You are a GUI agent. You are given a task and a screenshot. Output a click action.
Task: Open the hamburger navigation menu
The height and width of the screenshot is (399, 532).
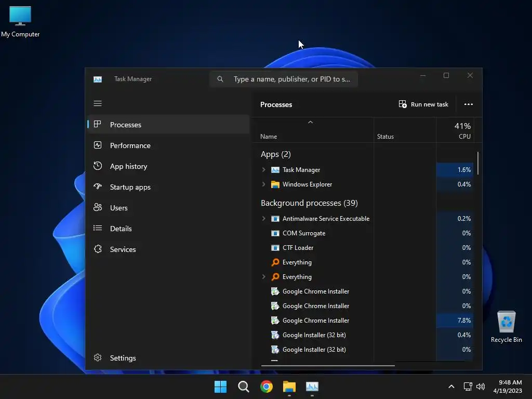pyautogui.click(x=98, y=103)
